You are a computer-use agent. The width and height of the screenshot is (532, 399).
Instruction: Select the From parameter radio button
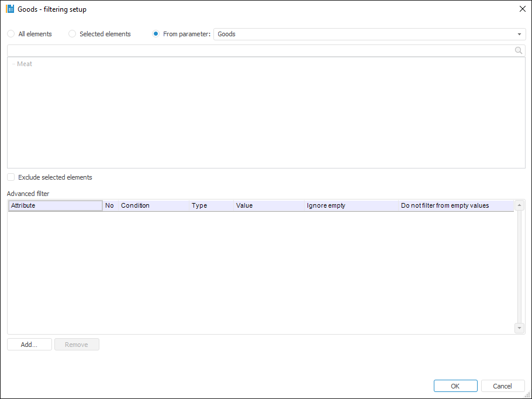(x=156, y=34)
